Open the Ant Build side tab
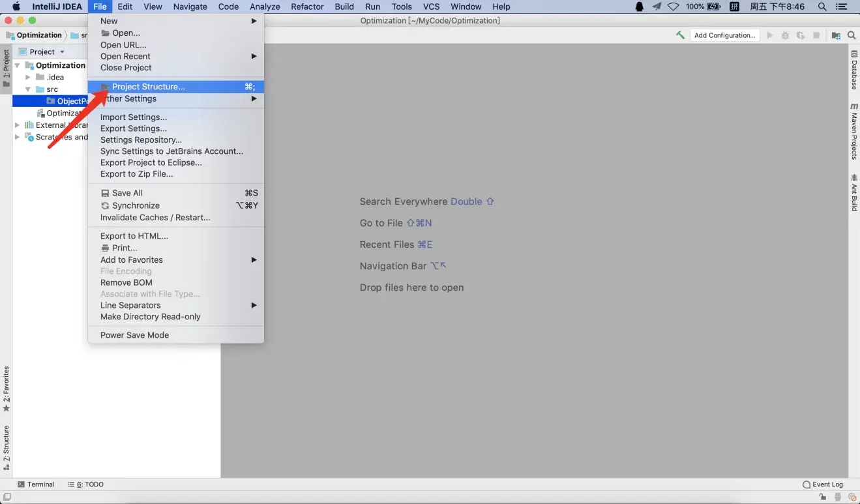Image resolution: width=860 pixels, height=504 pixels. [x=854, y=192]
